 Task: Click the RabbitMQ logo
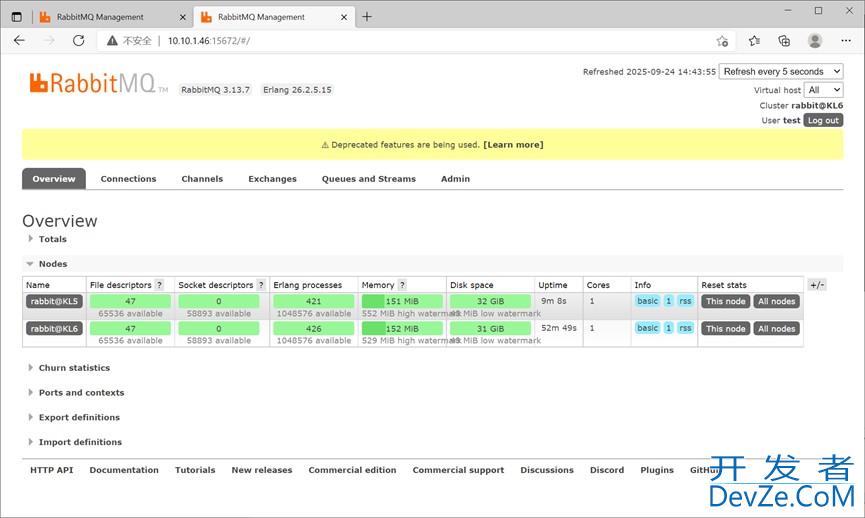click(x=98, y=83)
